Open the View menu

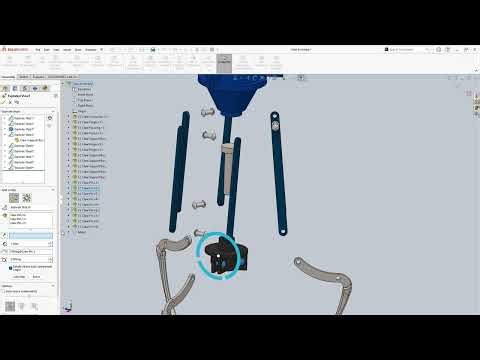point(56,50)
